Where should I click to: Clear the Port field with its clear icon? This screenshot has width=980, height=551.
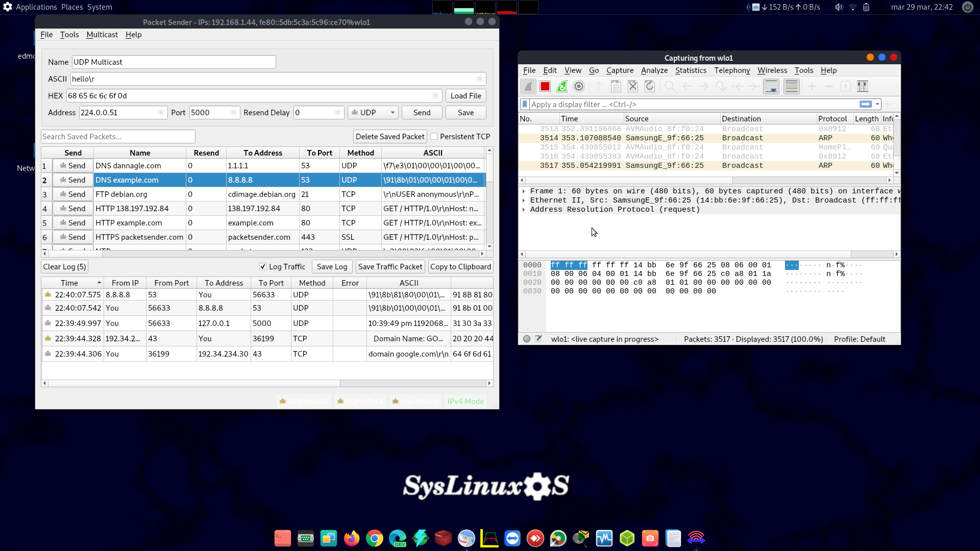(233, 113)
